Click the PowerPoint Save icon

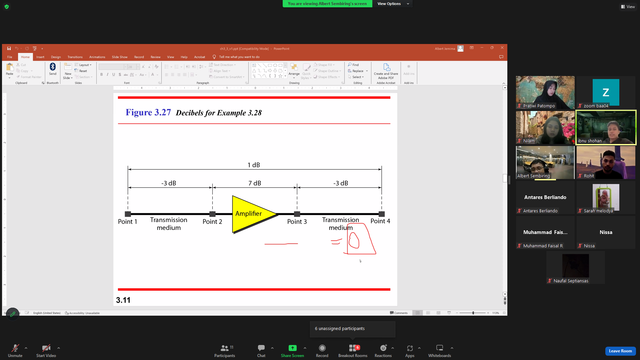pyautogui.click(x=9, y=49)
